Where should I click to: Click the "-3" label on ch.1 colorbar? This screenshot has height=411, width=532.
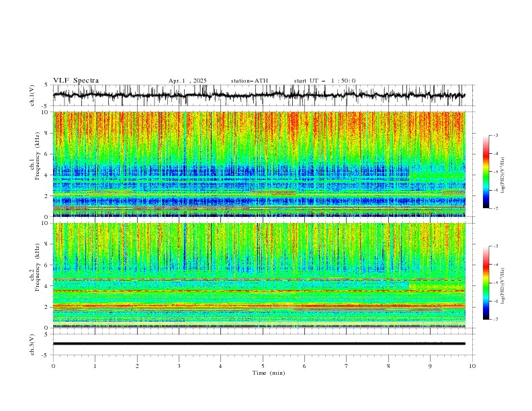point(496,135)
